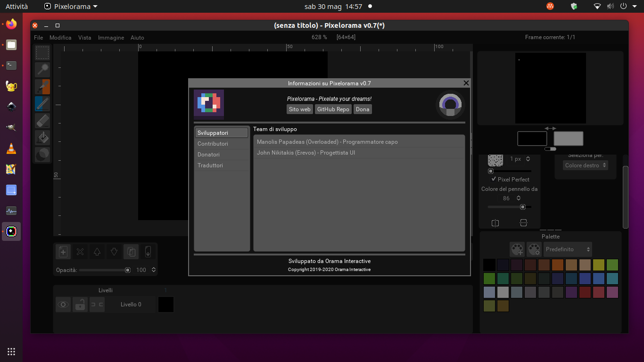Click the Dona button

click(x=363, y=109)
